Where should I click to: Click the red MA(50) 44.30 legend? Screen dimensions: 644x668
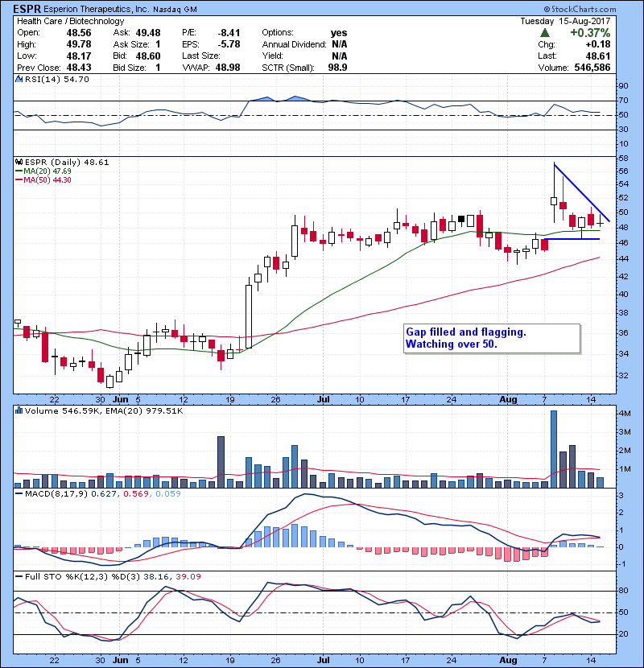(x=43, y=179)
